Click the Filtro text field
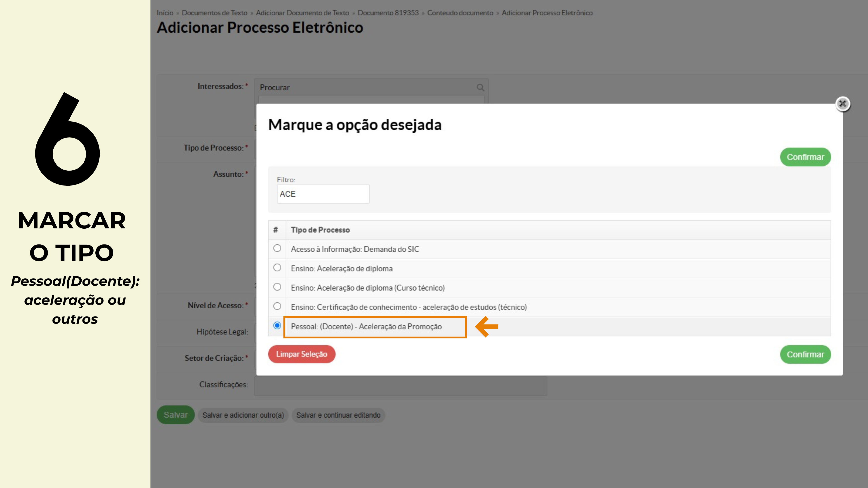 [x=323, y=194]
